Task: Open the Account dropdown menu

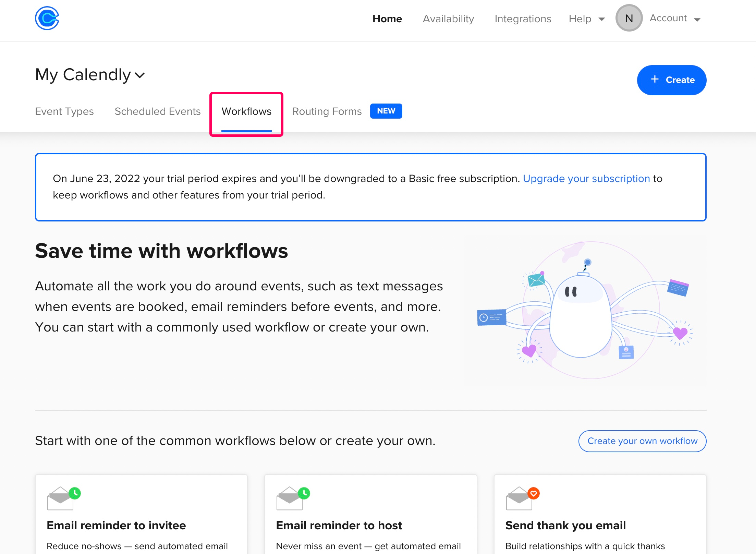Action: (x=675, y=18)
